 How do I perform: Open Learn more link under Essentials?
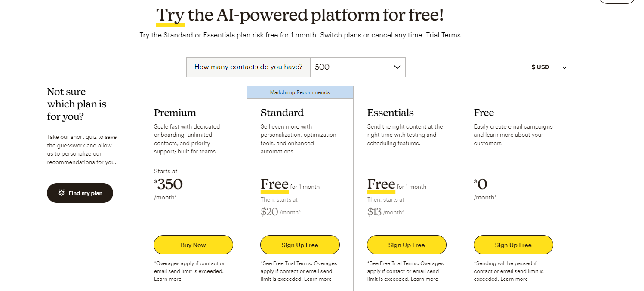425,279
